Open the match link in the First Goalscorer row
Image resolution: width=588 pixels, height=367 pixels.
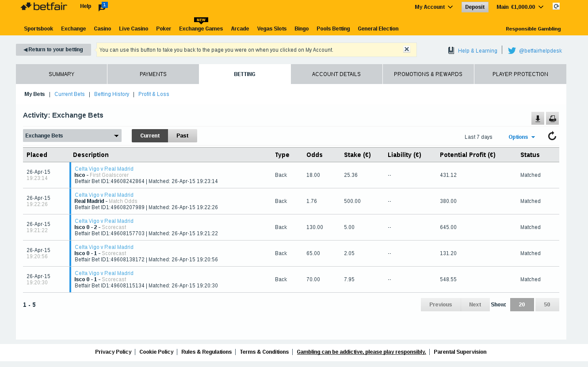[x=104, y=169]
